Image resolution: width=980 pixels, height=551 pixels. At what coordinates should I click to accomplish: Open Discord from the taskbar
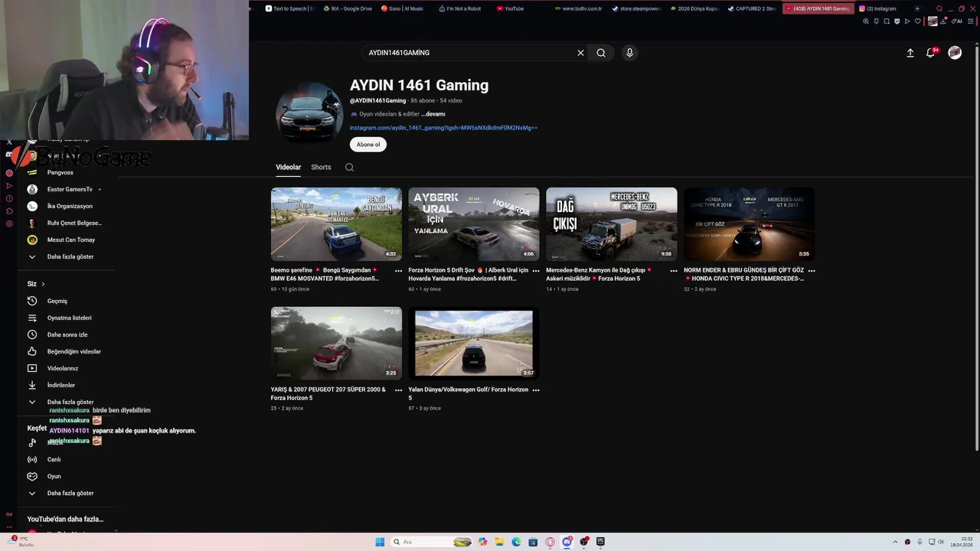pyautogui.click(x=567, y=542)
